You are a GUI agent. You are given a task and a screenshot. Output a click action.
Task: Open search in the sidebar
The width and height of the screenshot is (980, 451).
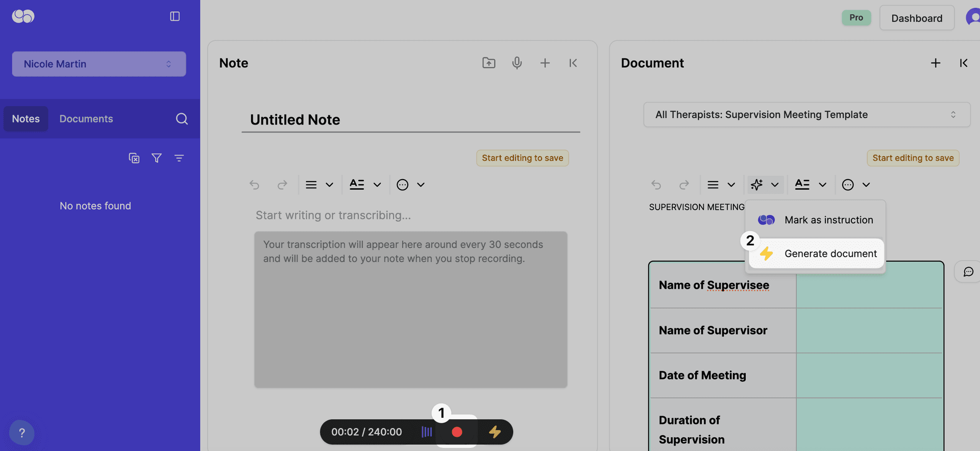pos(182,119)
